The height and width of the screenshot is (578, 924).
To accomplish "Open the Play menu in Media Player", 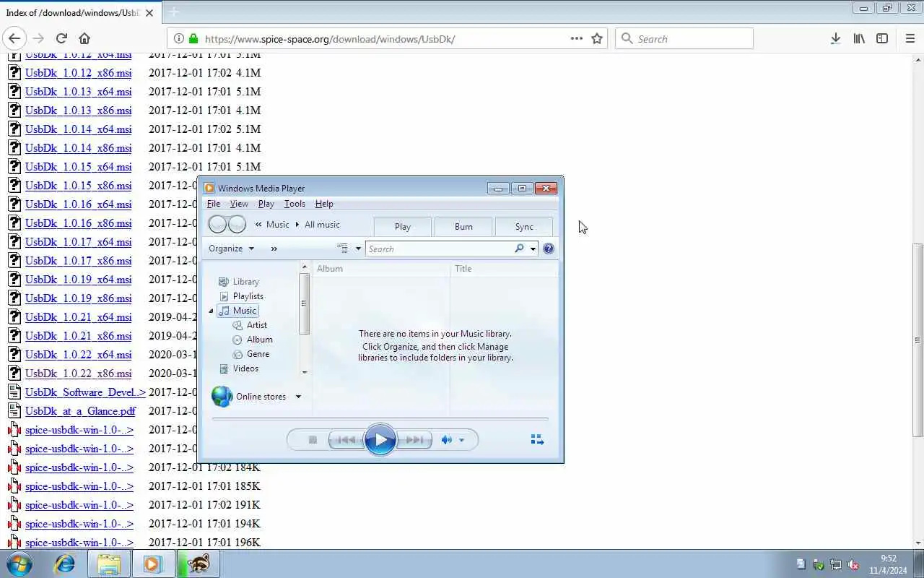I will coord(266,204).
